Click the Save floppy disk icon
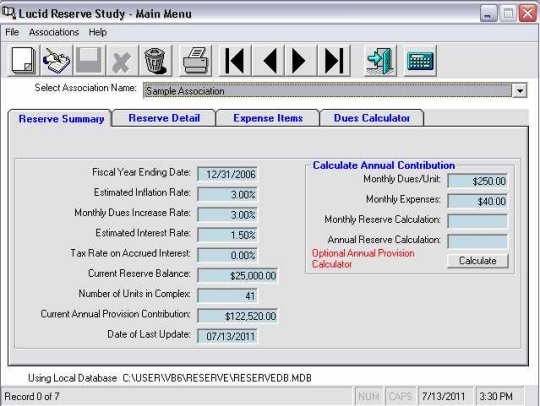This screenshot has height=406, width=540. coord(89,61)
